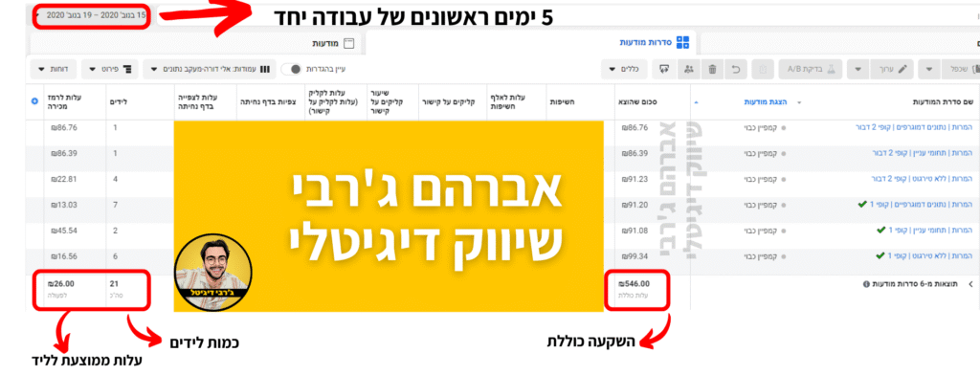
Task: Click the ₪86.76 amount spent cell
Action: 635,127
